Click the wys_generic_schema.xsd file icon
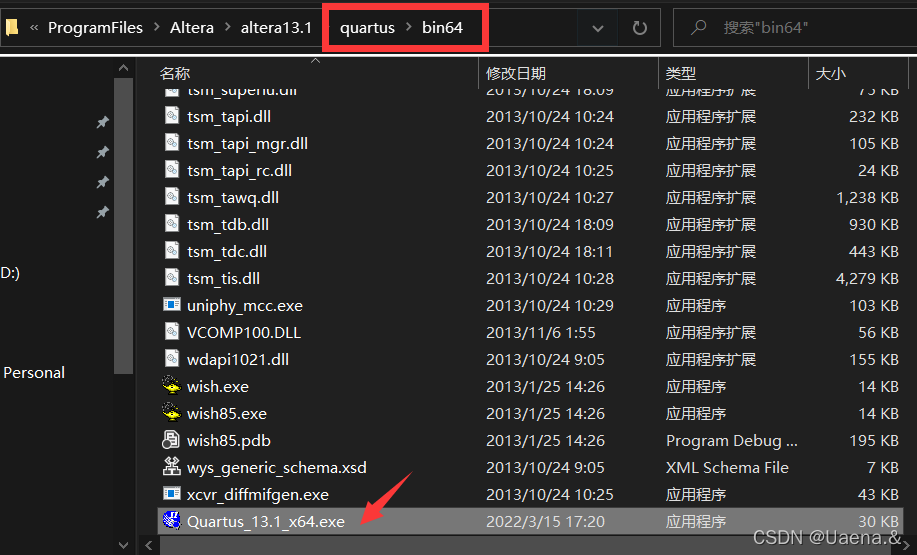Image resolution: width=917 pixels, height=555 pixels. tap(171, 467)
